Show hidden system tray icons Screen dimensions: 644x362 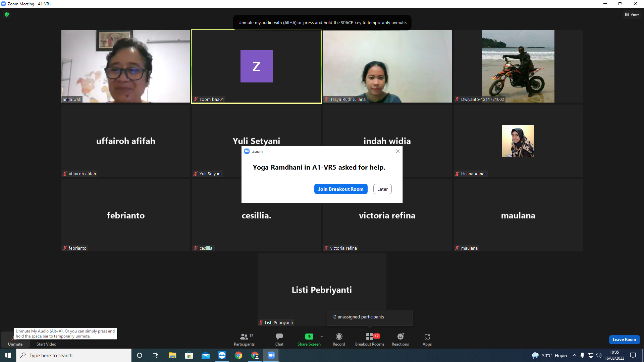tap(575, 355)
